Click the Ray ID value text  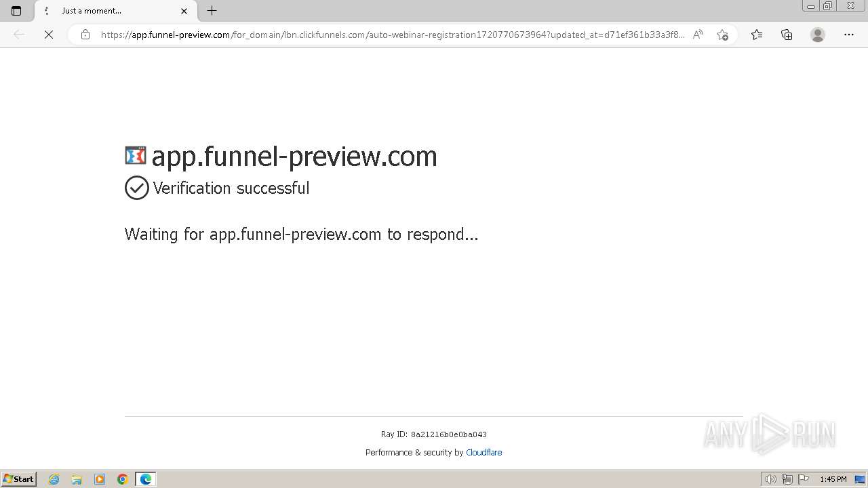point(449,434)
